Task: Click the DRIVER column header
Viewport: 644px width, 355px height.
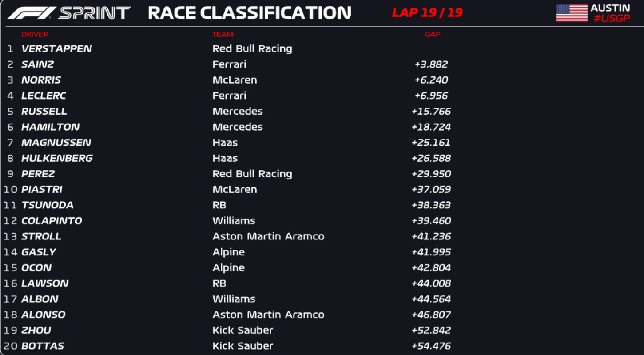Action: (35, 34)
